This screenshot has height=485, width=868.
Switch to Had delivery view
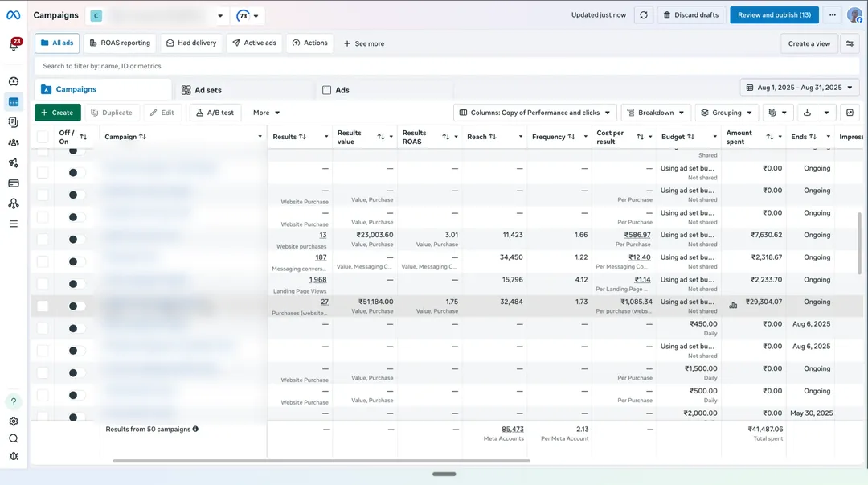click(191, 43)
